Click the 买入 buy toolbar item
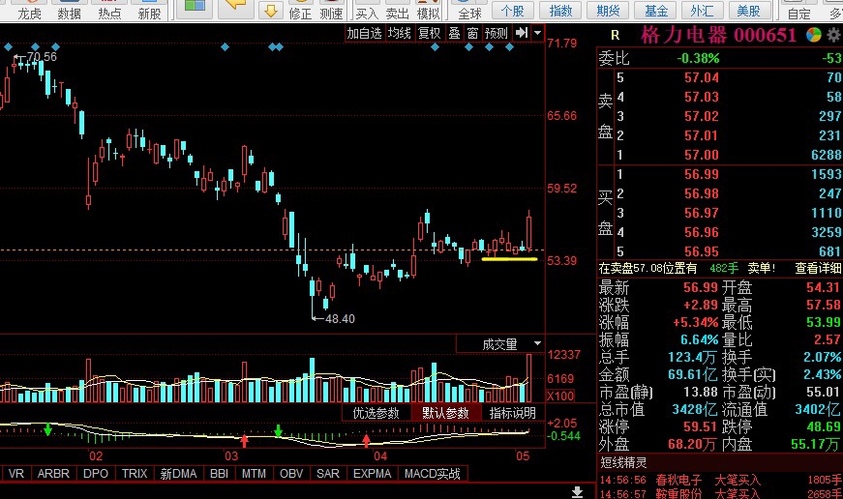 367,13
